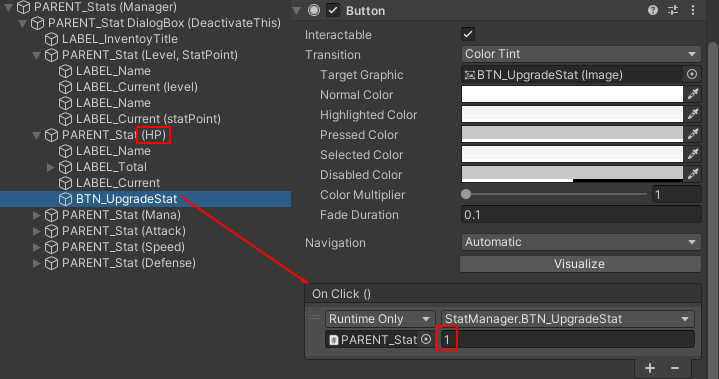The image size is (719, 379).
Task: Open Button component preset settings icon
Action: tap(673, 11)
